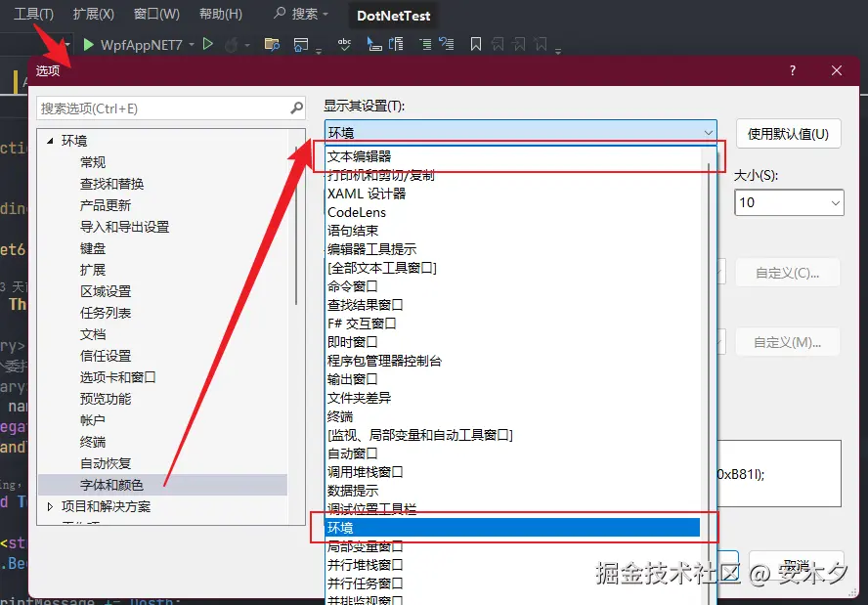This screenshot has height=605, width=868.
Task: Open Find in Files folder icon
Action: click(x=272, y=44)
